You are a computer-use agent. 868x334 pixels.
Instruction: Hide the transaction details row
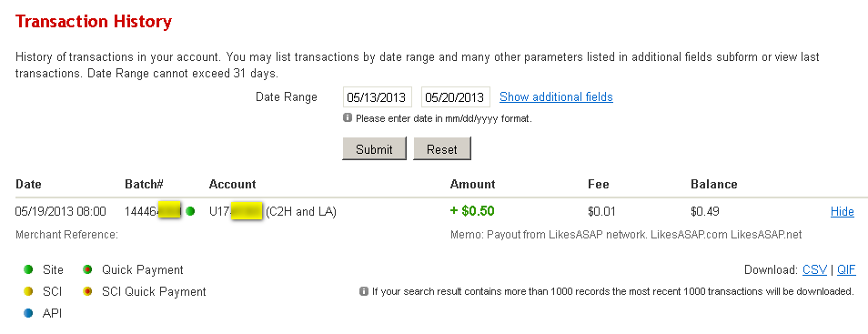click(x=842, y=211)
